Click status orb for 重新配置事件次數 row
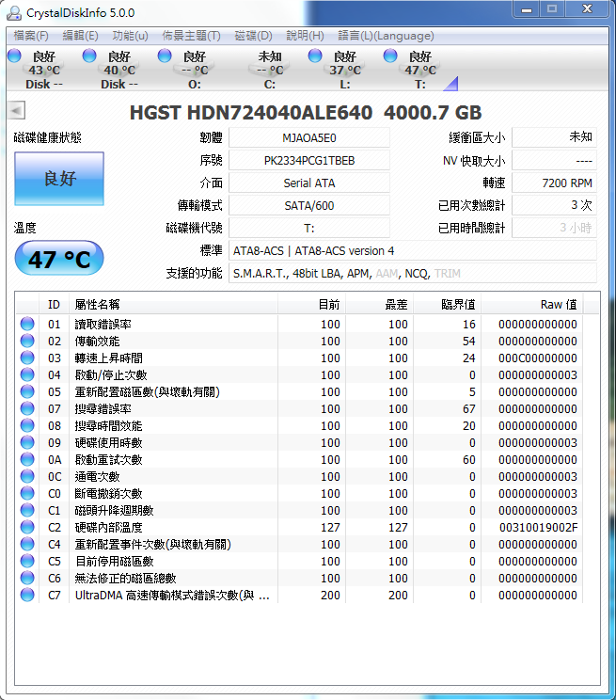Image resolution: width=616 pixels, height=700 pixels. (27, 544)
